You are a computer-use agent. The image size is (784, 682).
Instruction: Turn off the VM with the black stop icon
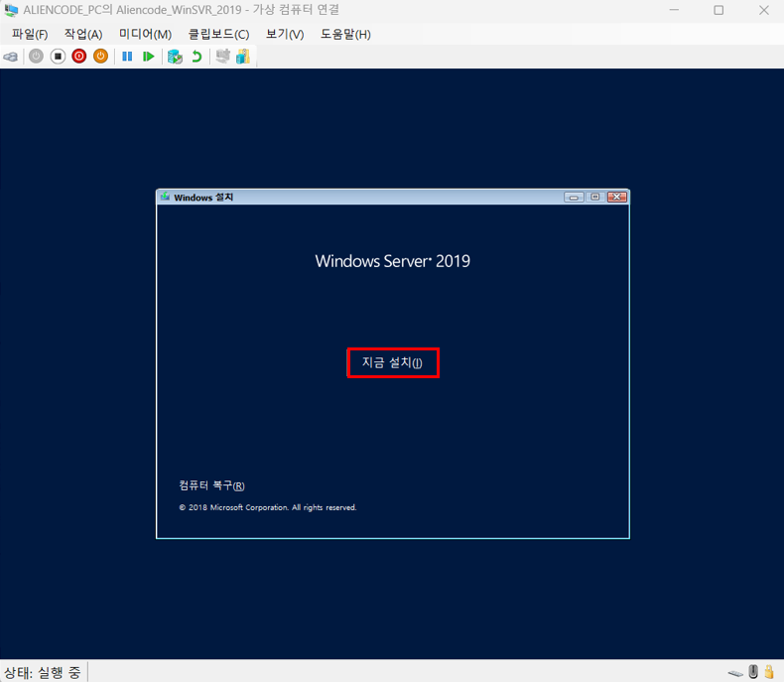click(58, 56)
